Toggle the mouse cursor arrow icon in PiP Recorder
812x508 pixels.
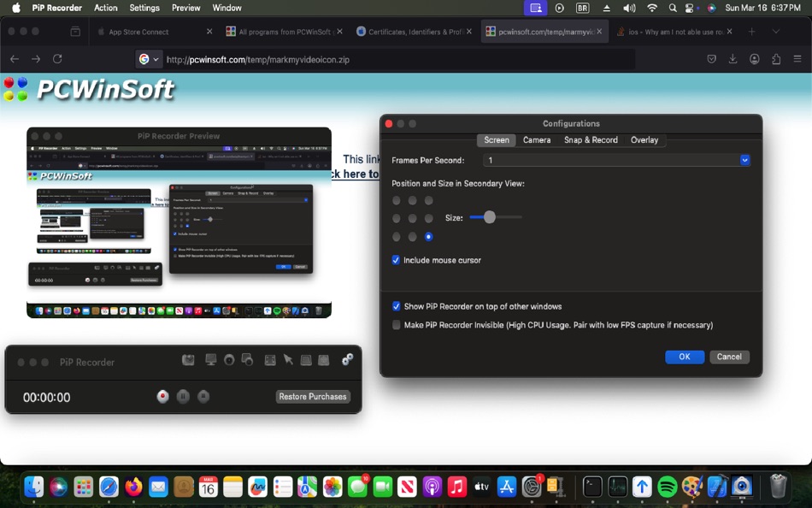[x=288, y=359]
